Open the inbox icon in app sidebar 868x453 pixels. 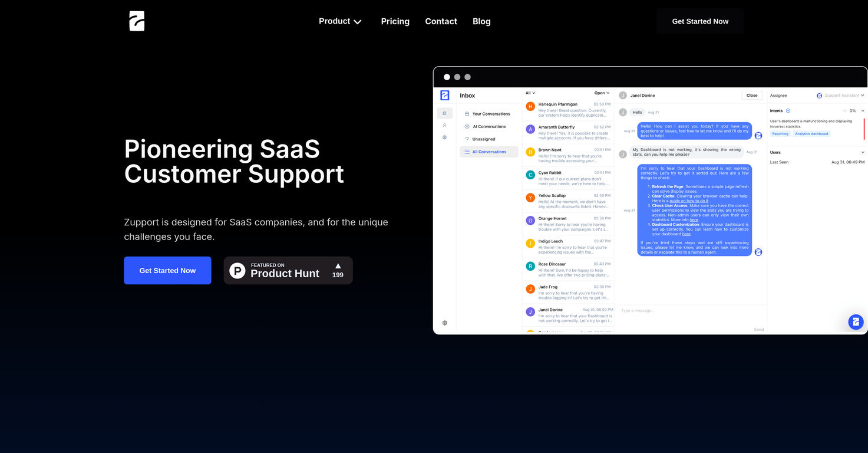coord(444,113)
